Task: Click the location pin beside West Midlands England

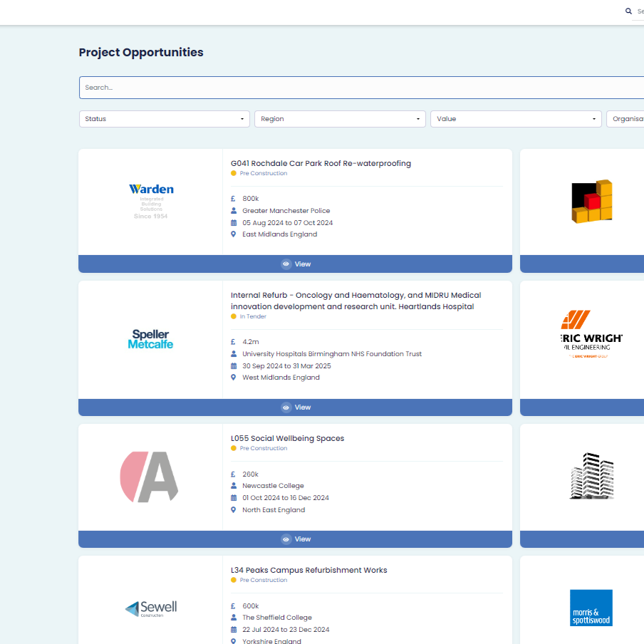Action: 233,377
